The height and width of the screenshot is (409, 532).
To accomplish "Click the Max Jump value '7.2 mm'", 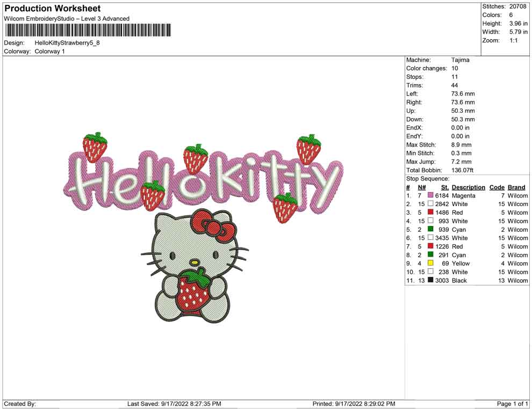I will click(x=462, y=162).
